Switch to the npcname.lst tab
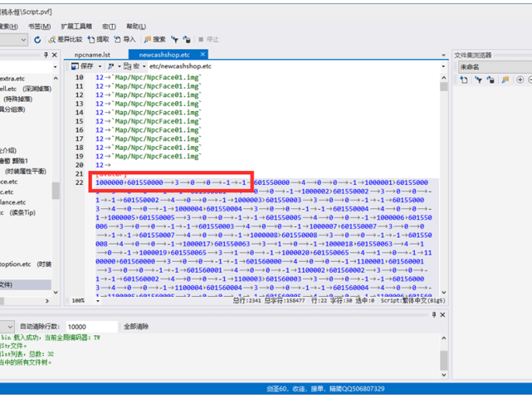 pyautogui.click(x=91, y=55)
